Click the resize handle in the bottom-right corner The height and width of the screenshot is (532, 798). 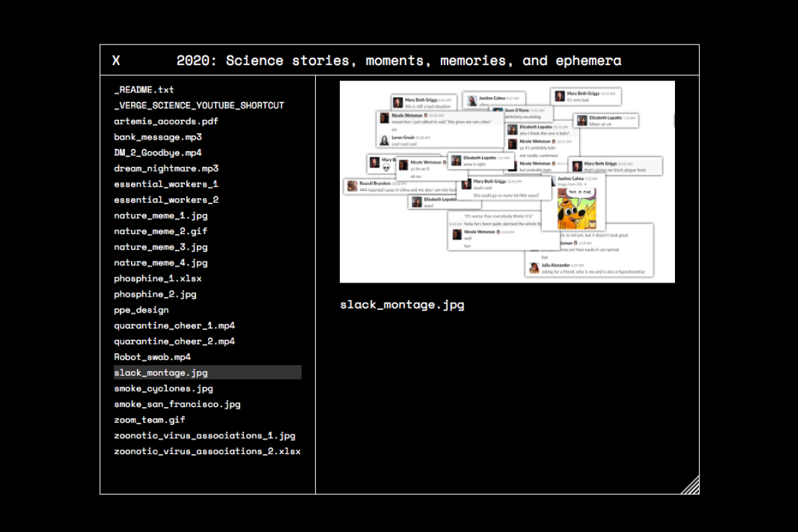690,485
